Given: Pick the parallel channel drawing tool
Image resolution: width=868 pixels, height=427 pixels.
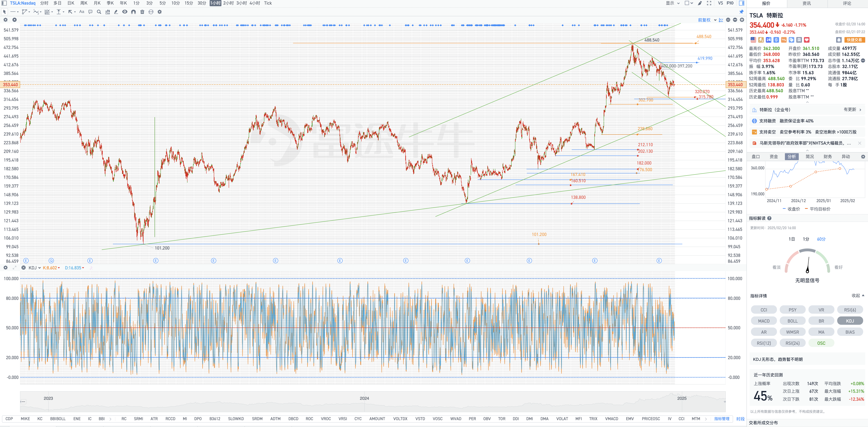Looking at the screenshot, I should [24, 12].
